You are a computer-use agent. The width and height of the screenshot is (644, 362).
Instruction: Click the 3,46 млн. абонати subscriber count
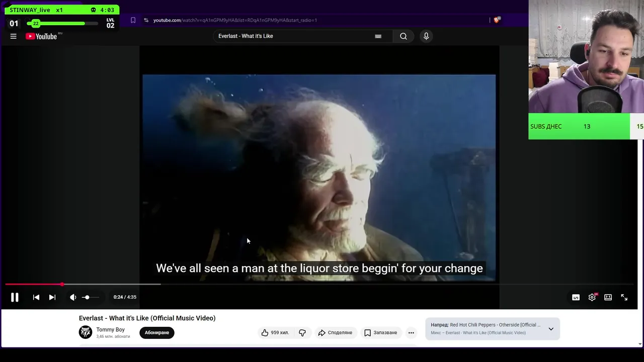113,336
